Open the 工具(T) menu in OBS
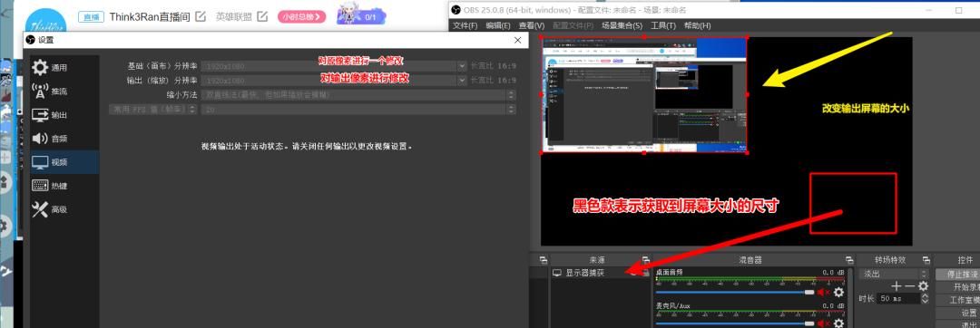980x328 pixels. [663, 25]
